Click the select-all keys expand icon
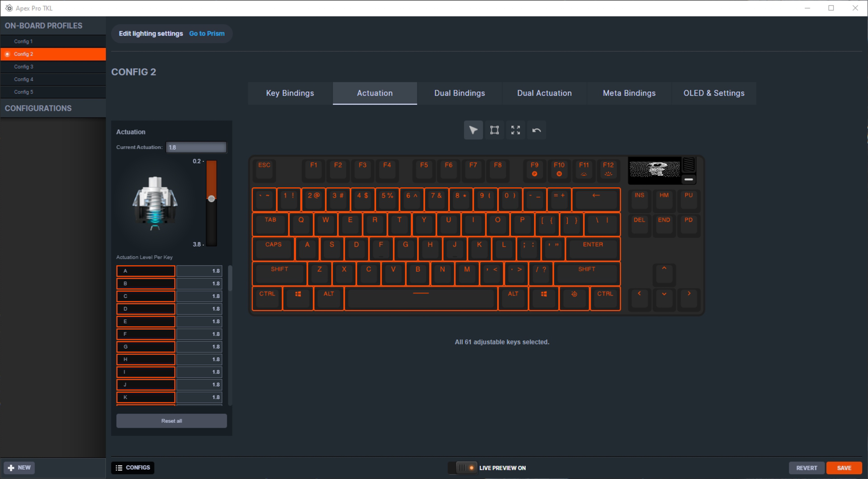Screen dimensions: 868x479 (x=515, y=130)
